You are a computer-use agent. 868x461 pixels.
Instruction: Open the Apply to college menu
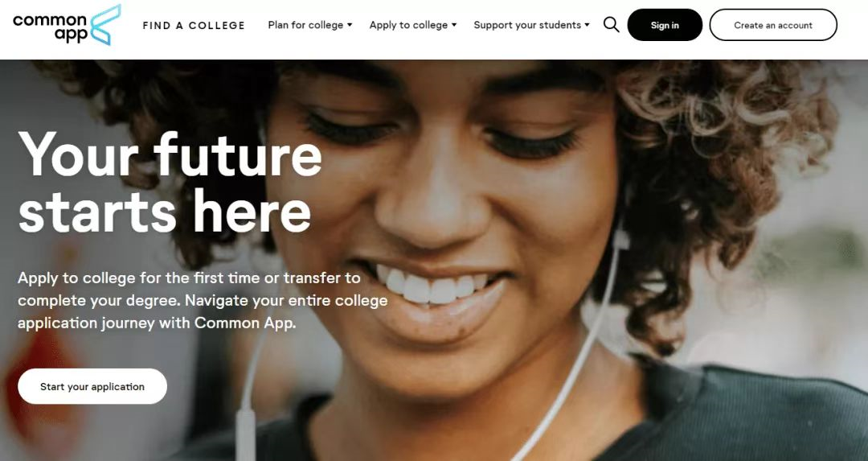(413, 25)
